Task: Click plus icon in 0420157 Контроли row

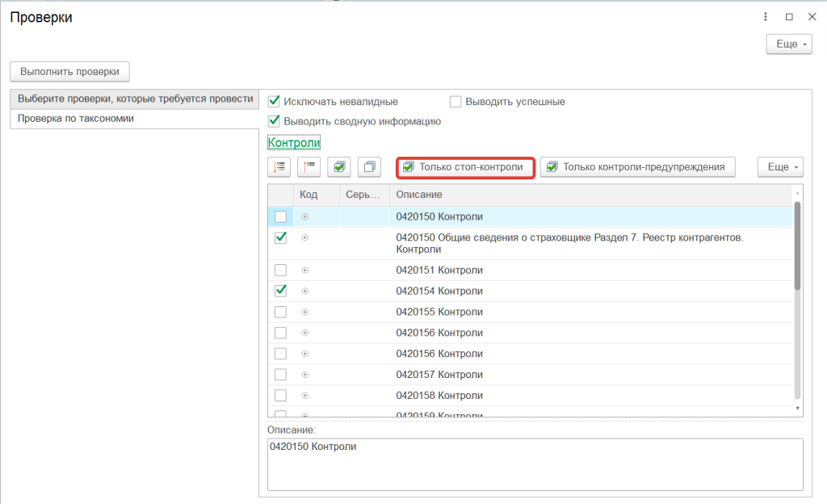Action: pyautogui.click(x=305, y=375)
